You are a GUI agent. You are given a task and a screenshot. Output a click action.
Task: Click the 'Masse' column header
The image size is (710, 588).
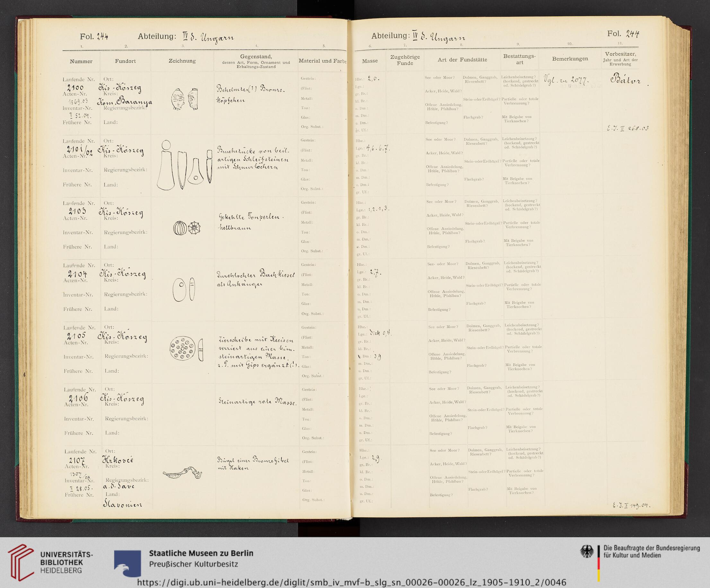pyautogui.click(x=370, y=61)
